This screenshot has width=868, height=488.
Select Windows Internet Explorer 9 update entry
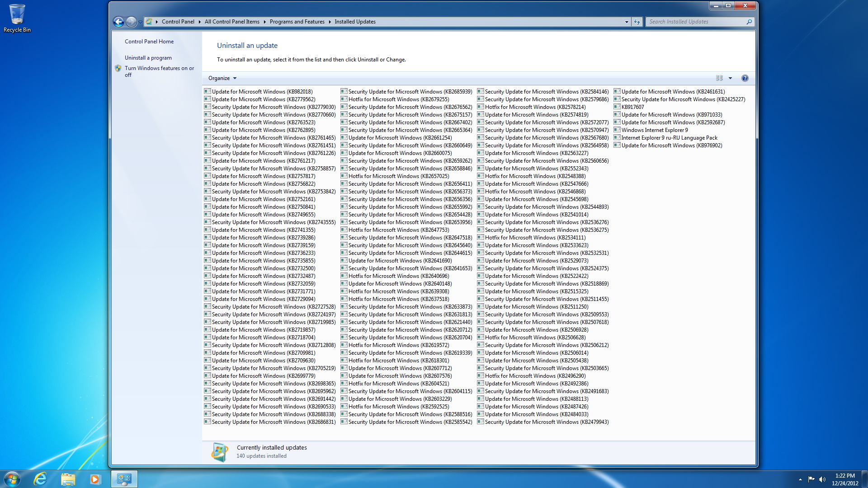click(x=654, y=130)
